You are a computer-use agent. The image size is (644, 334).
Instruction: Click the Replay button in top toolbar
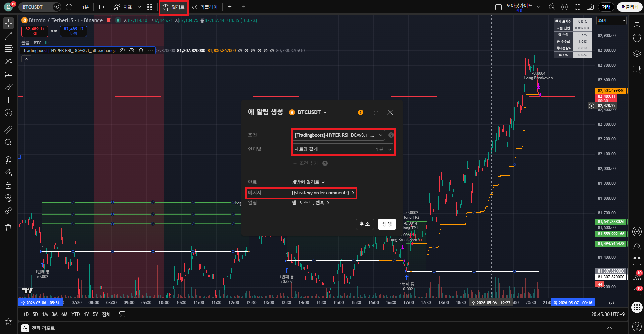click(x=205, y=7)
